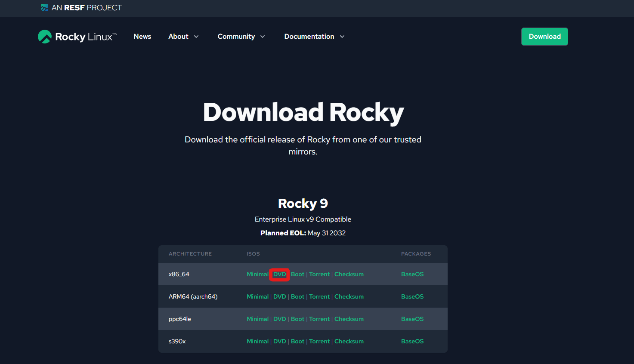The image size is (634, 364).
Task: Click the green Download button
Action: coord(544,37)
